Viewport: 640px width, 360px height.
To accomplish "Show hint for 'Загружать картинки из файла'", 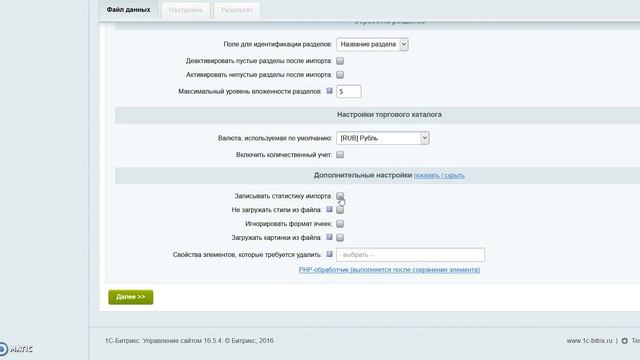I will [x=329, y=237].
